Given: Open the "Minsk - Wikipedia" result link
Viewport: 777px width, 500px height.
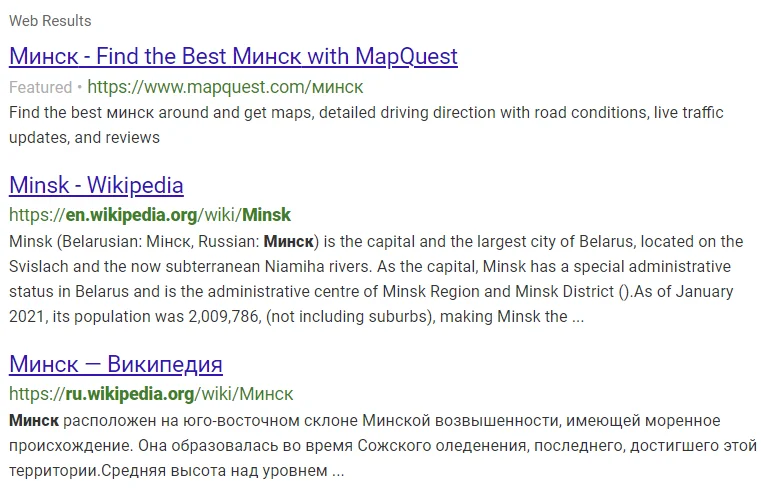Looking at the screenshot, I should (96, 185).
